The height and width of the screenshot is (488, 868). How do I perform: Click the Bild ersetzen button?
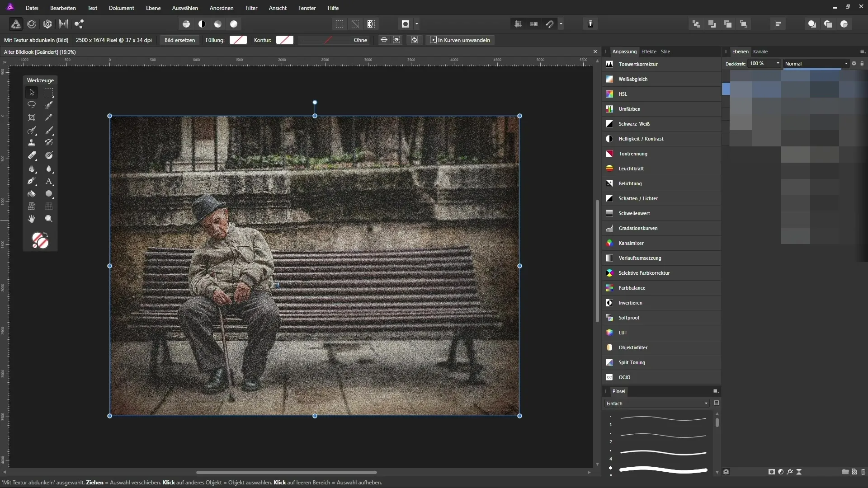coord(179,40)
